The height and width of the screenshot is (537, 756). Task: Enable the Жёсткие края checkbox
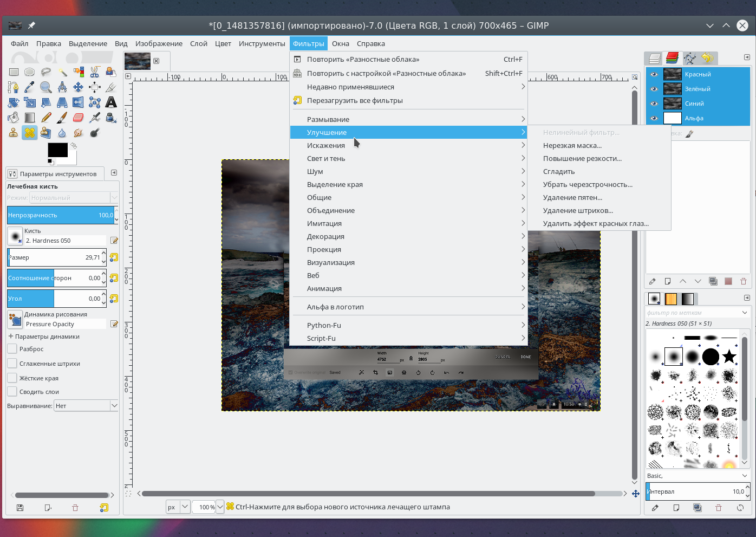click(x=12, y=378)
